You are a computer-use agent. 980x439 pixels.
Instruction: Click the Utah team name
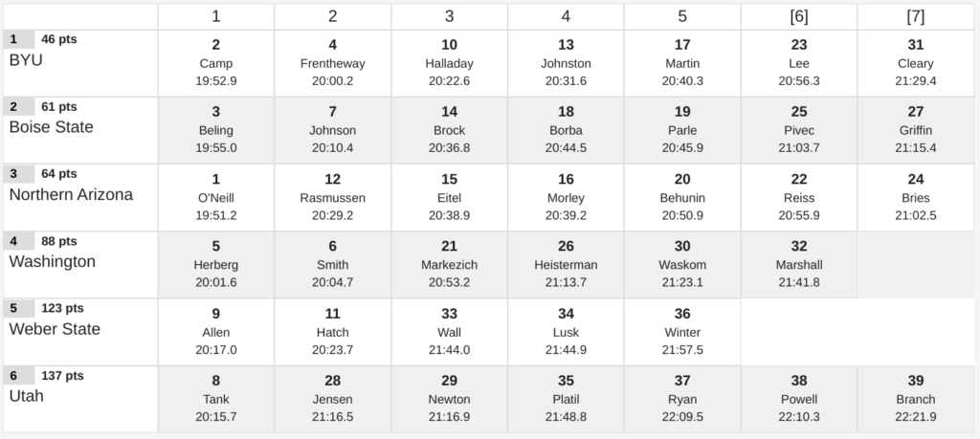[x=26, y=396]
